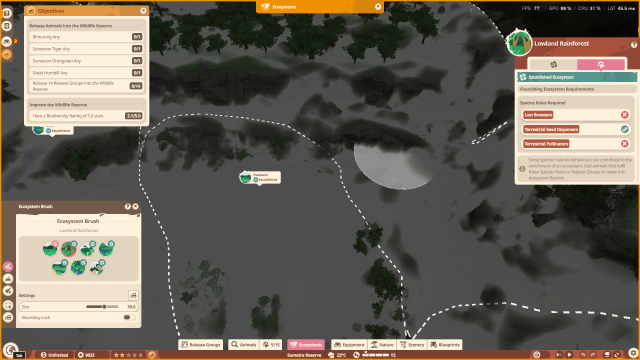Screen dimensions: 640x360
Task: Switch to the pink paw print animals tab
Action: coord(601,64)
